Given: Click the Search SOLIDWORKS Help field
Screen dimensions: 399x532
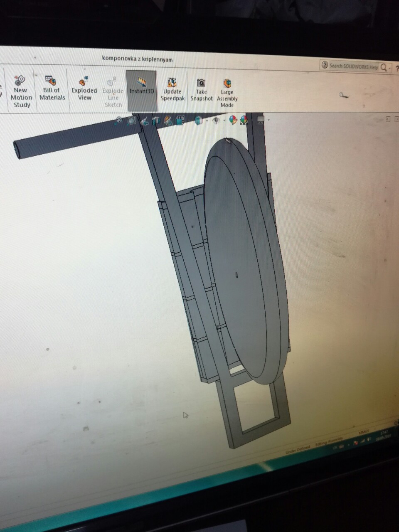Looking at the screenshot, I should (x=353, y=66).
